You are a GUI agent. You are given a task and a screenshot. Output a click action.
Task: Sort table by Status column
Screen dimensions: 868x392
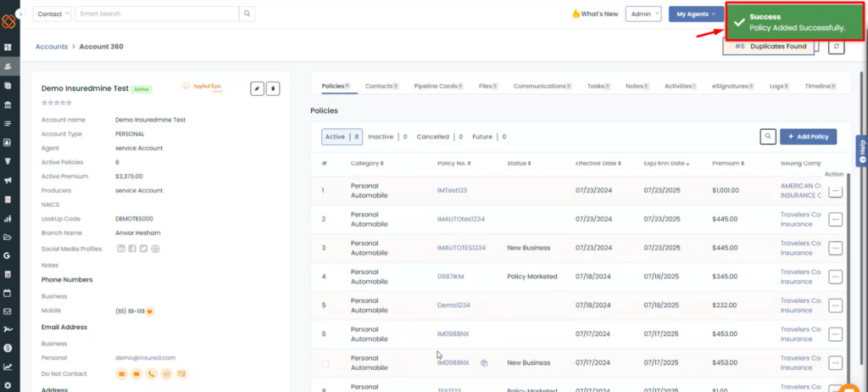click(x=519, y=164)
